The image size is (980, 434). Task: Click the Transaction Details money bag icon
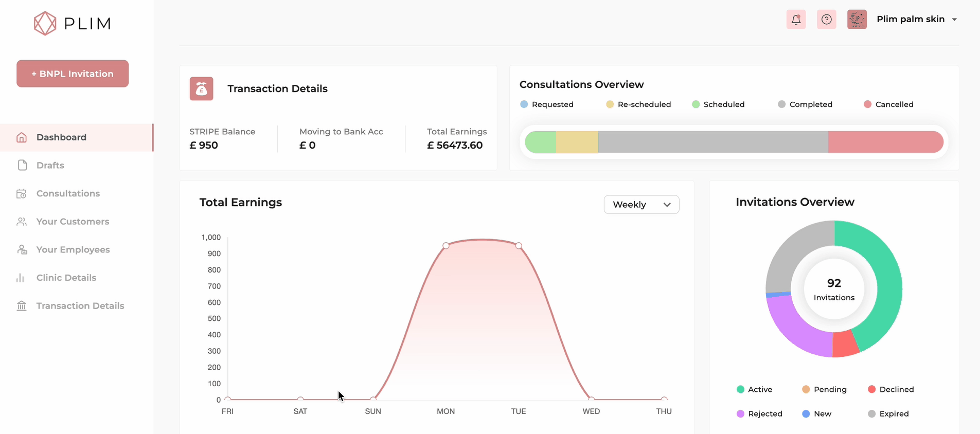click(201, 89)
